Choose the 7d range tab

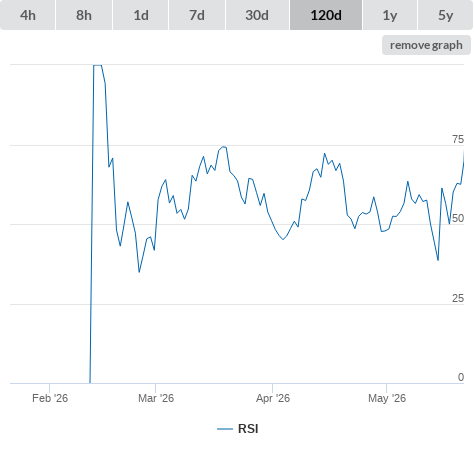(197, 15)
